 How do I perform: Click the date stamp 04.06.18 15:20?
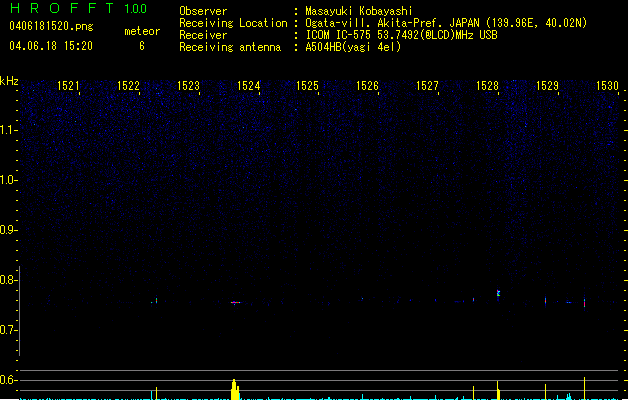(x=51, y=46)
